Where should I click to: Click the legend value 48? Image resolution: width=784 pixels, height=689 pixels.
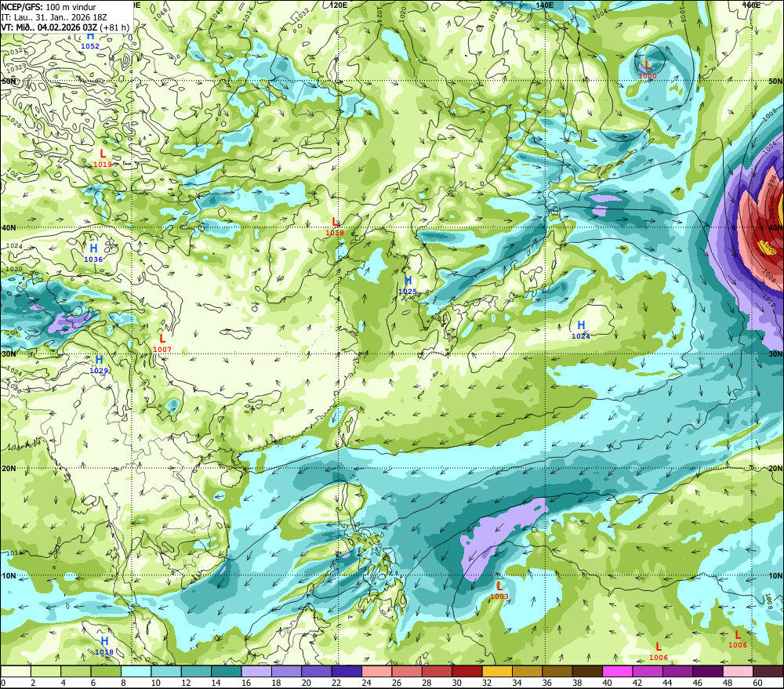pyautogui.click(x=728, y=683)
